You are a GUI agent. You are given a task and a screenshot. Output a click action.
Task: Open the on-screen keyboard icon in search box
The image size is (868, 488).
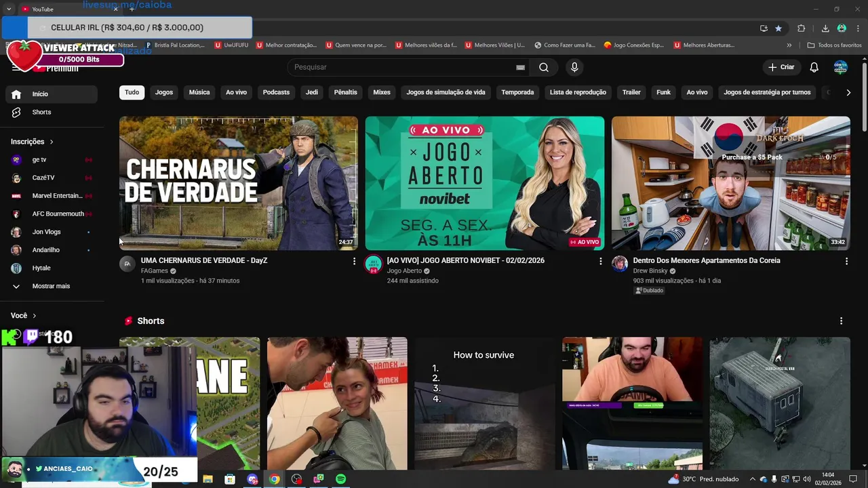coord(520,67)
